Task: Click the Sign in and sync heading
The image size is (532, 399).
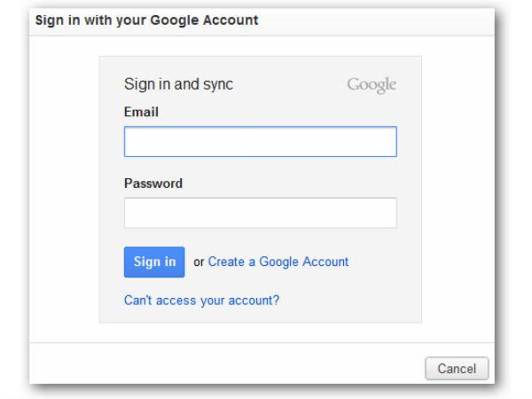Action: pos(179,84)
